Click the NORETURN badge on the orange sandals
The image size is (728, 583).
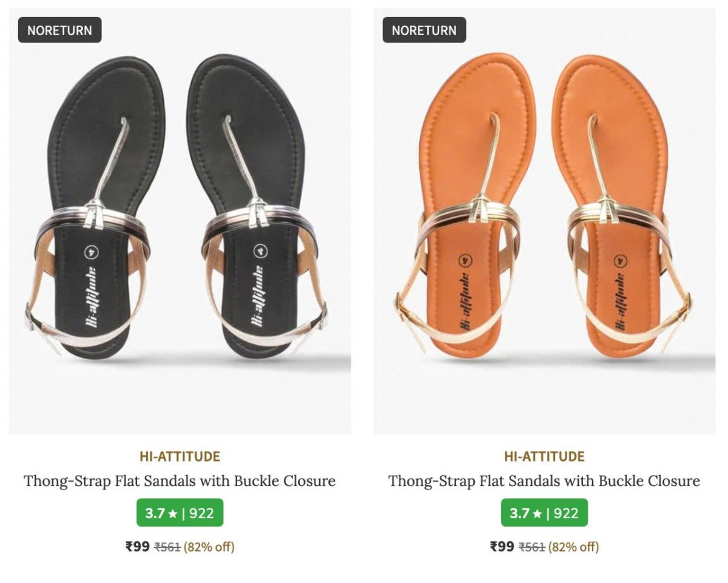coord(424,30)
